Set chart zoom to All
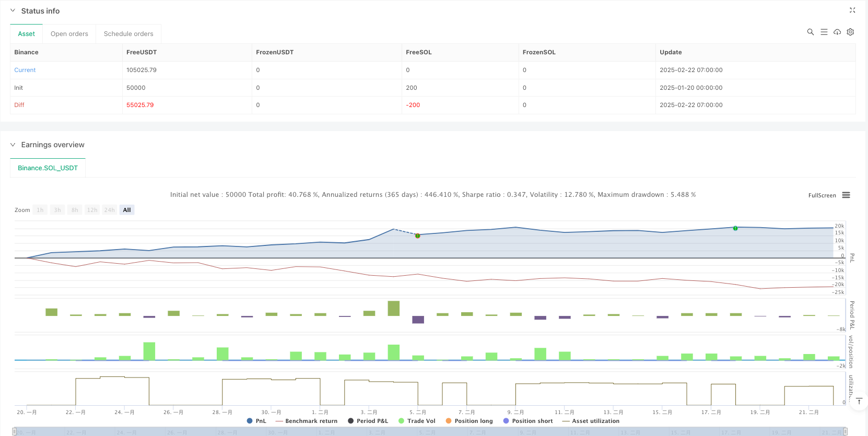This screenshot has width=868, height=436. (127, 210)
